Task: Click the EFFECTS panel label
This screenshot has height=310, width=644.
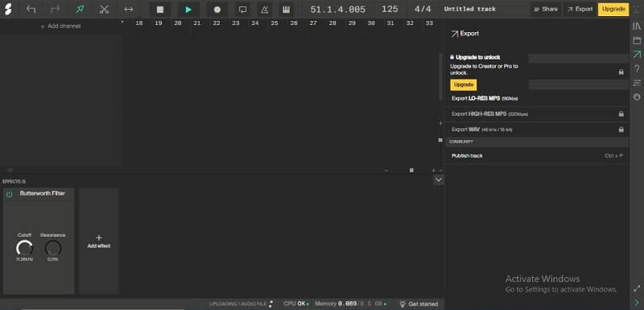Action: tap(14, 181)
